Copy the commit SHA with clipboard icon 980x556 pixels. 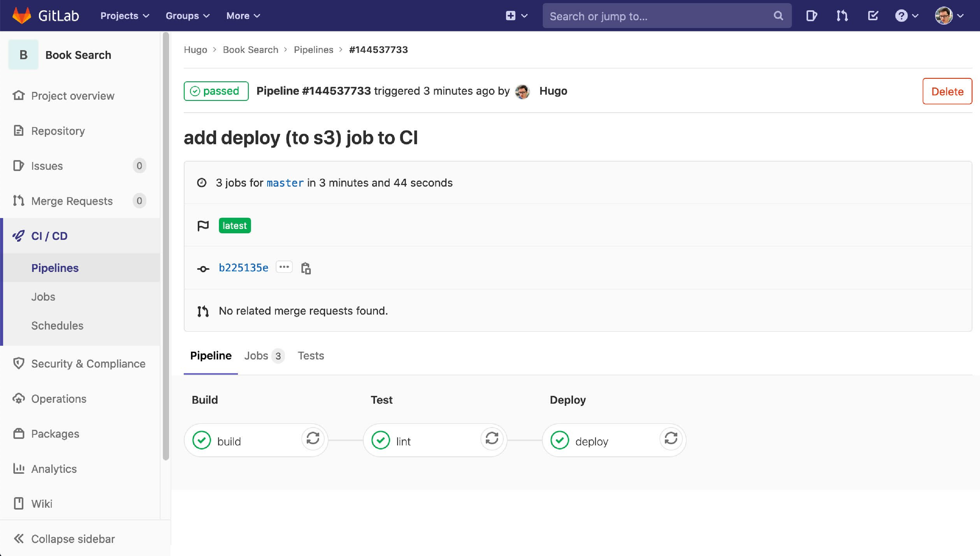(x=306, y=268)
